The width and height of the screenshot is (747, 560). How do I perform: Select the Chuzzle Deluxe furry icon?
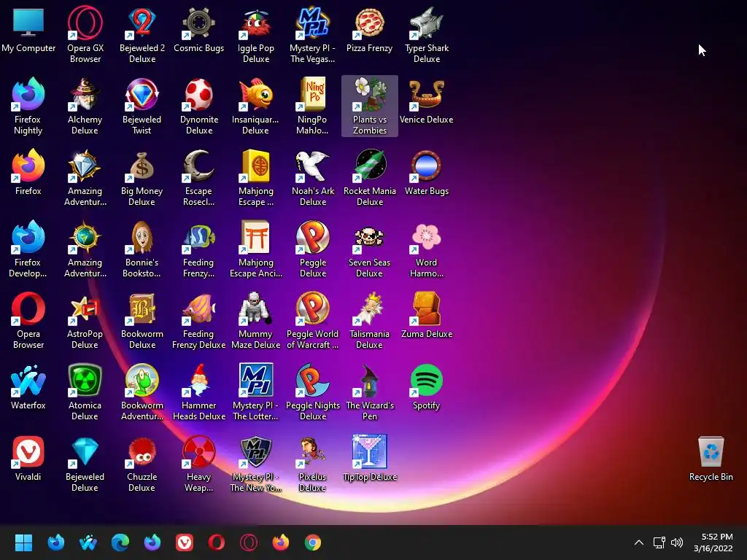click(142, 463)
